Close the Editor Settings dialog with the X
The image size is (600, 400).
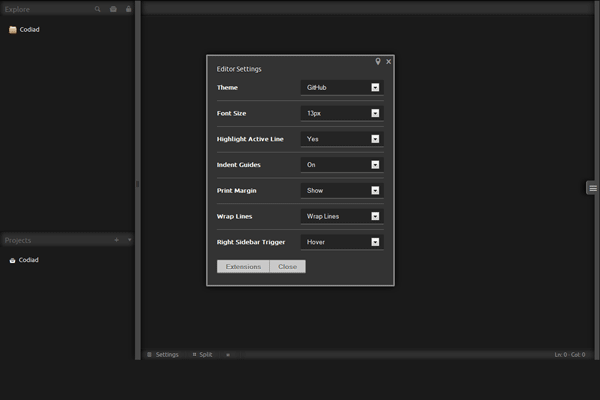click(389, 62)
